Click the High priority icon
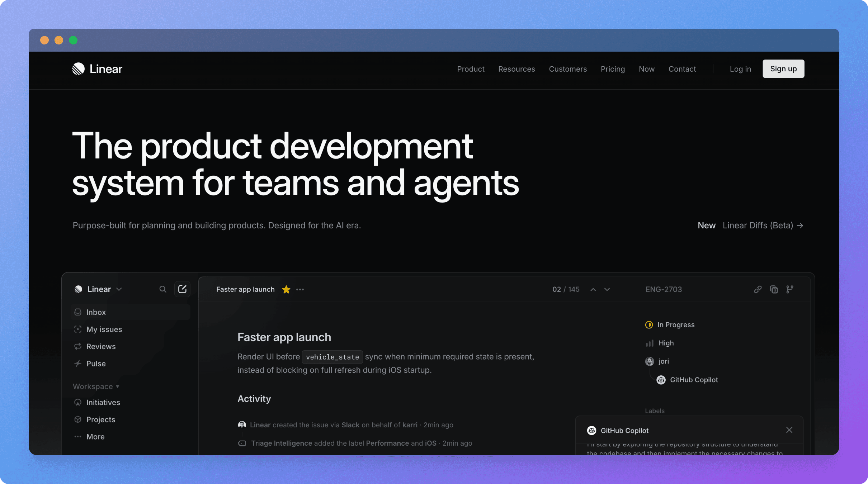Image resolution: width=868 pixels, height=484 pixels. (x=649, y=343)
